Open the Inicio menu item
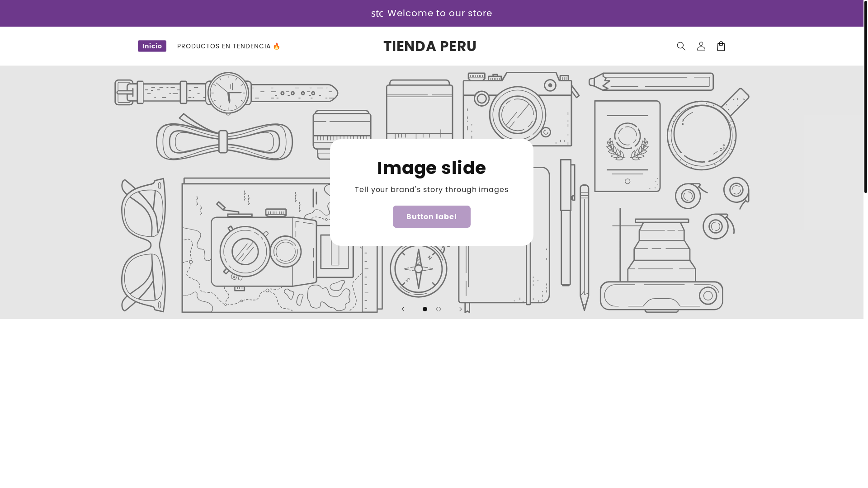Screen dimensions: 868x488 pyautogui.click(x=152, y=46)
